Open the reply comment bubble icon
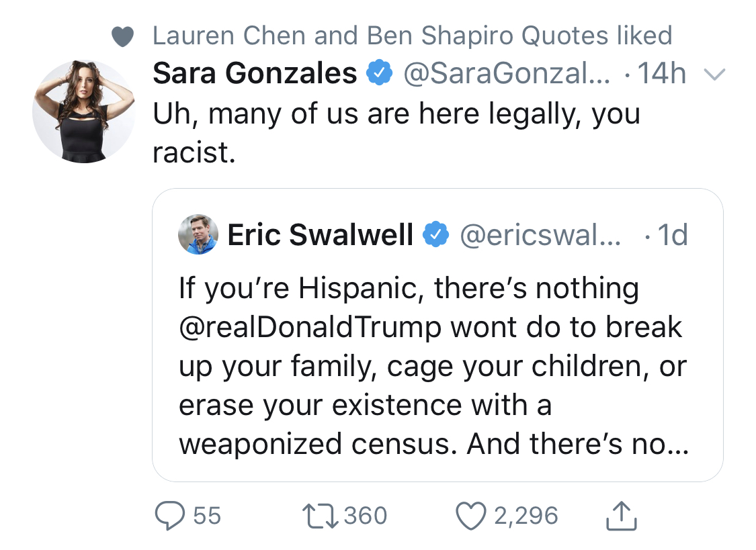The image size is (756, 550). 169,516
